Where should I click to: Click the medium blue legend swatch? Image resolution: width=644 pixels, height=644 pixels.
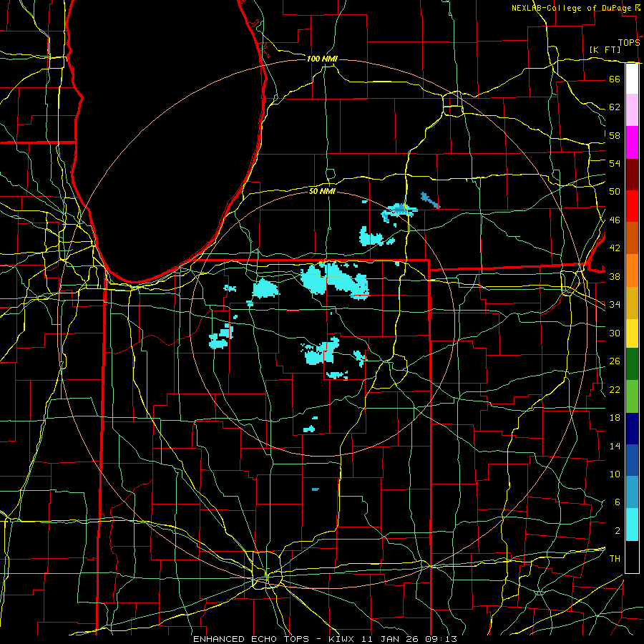pos(632,459)
